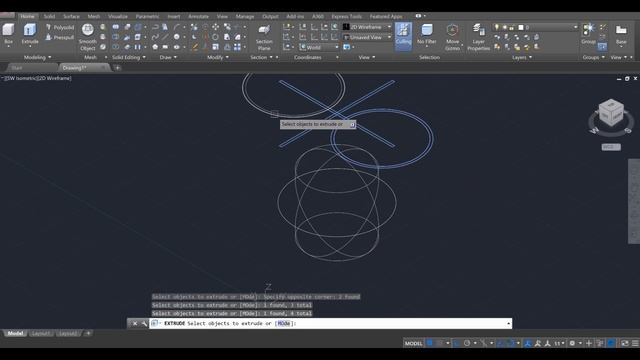Open the Unsaved View dropdown
Screen dimensions: 640x360
tap(367, 37)
